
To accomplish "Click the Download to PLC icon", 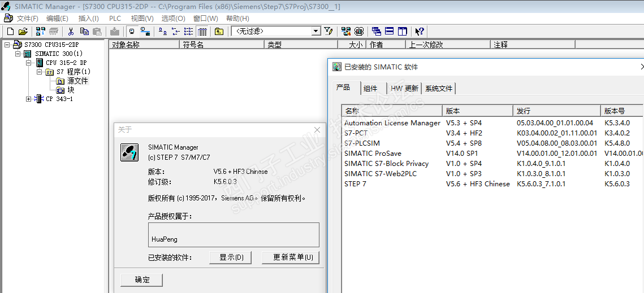I will 115,31.
